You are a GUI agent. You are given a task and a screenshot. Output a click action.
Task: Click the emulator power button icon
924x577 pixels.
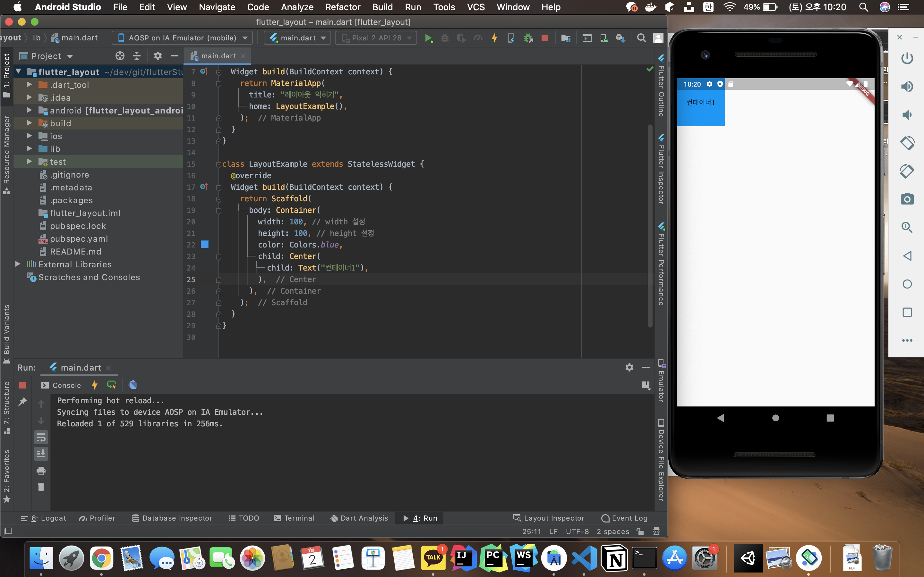click(x=907, y=58)
